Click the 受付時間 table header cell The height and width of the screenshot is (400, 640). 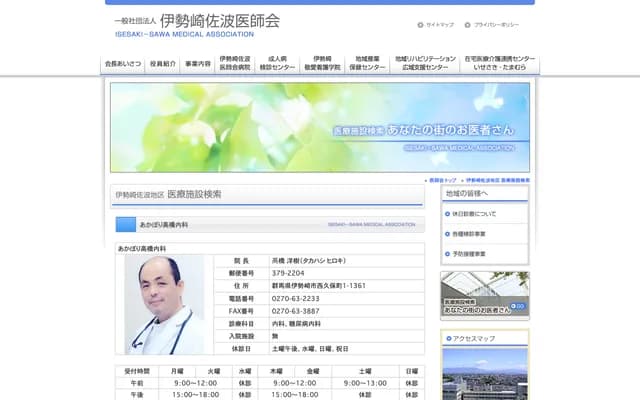point(137,371)
